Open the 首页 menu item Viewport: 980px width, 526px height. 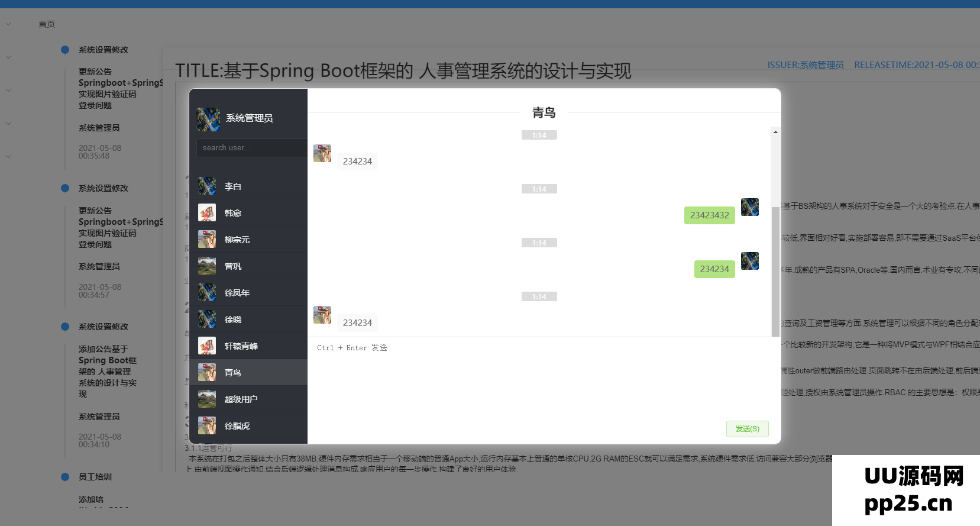47,24
